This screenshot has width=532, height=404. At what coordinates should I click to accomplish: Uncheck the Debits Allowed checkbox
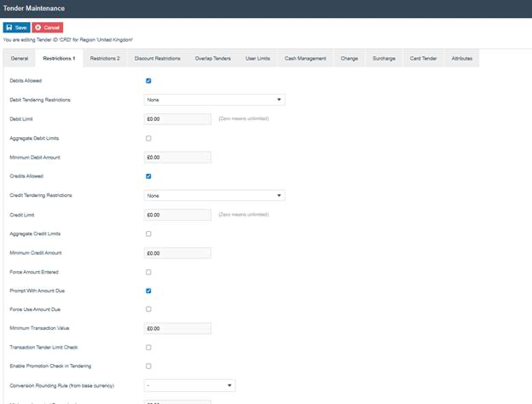149,81
